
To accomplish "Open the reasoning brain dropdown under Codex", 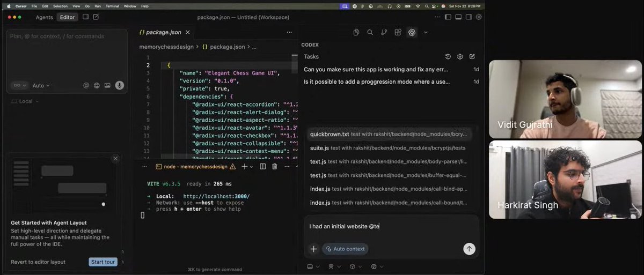I will click(377, 266).
